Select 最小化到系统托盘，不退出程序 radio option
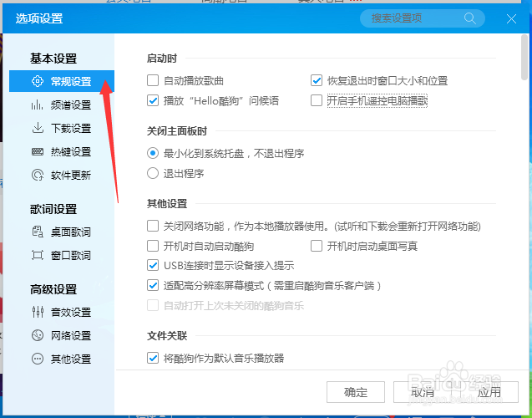This screenshot has height=418, width=532. click(x=153, y=154)
